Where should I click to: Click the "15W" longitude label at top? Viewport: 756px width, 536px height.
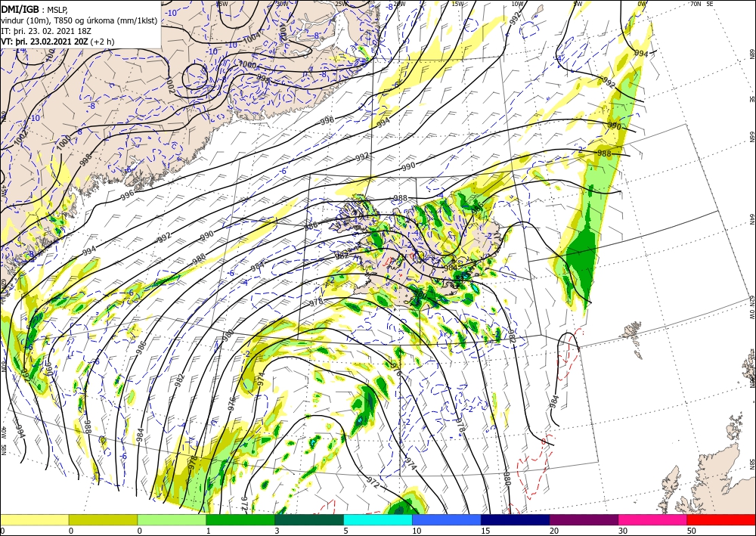(457, 5)
